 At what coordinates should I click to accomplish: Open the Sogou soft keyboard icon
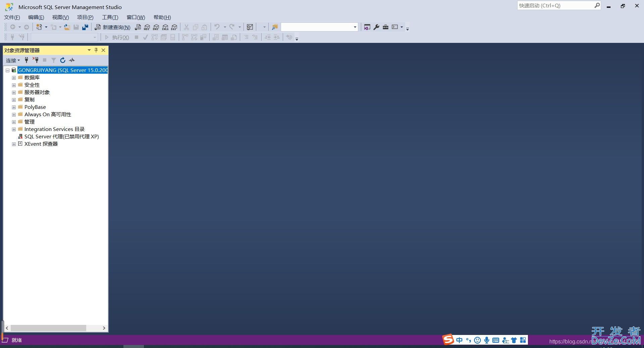(496, 340)
